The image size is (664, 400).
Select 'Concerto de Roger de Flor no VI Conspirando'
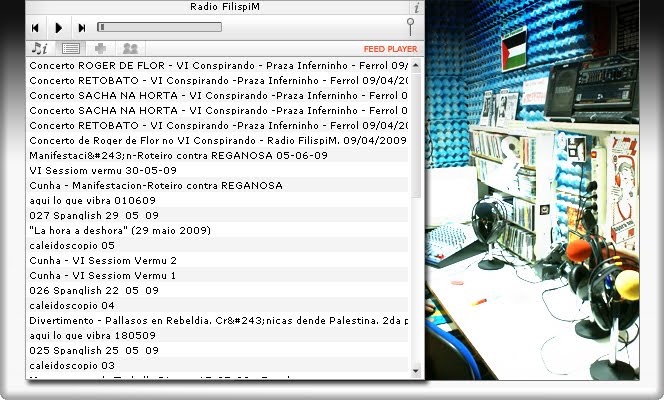(218, 141)
